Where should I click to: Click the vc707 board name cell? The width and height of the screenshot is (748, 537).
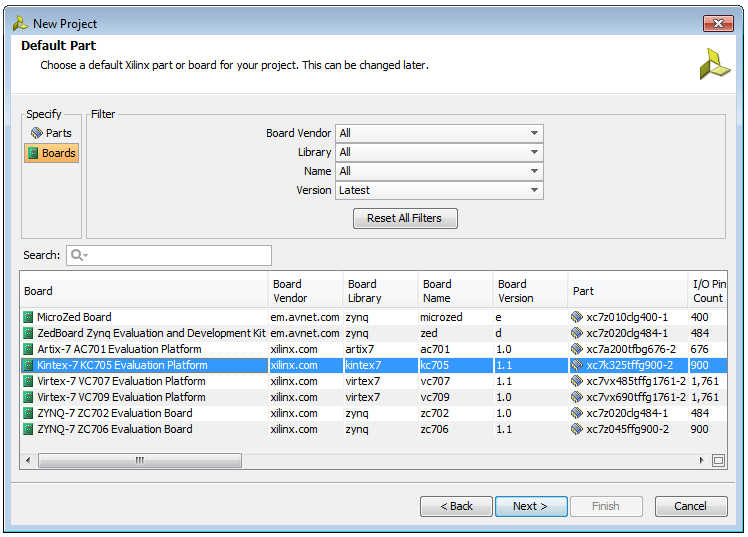pos(455,381)
